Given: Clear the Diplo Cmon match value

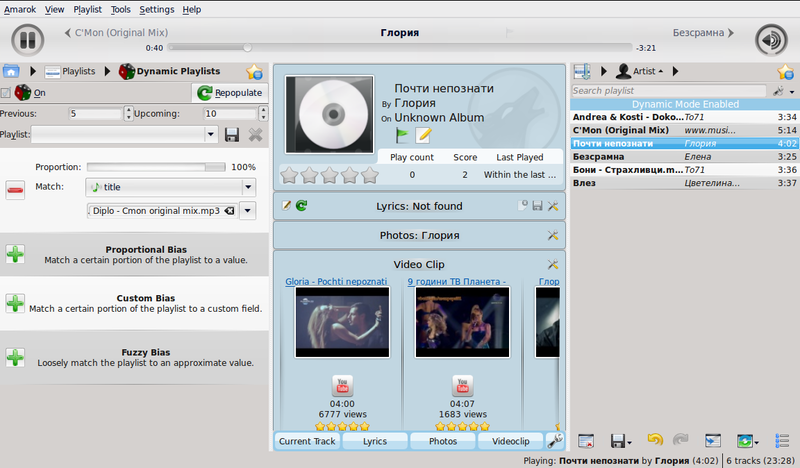Looking at the screenshot, I should tap(230, 211).
